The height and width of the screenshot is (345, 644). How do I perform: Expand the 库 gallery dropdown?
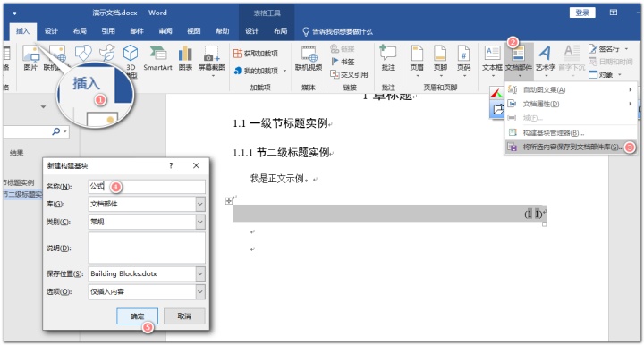pyautogui.click(x=200, y=204)
